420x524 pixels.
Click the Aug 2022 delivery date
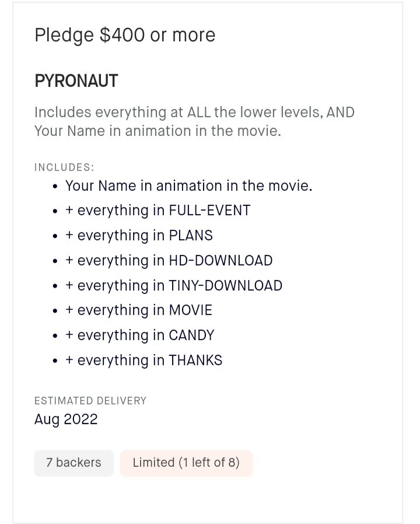tap(66, 419)
